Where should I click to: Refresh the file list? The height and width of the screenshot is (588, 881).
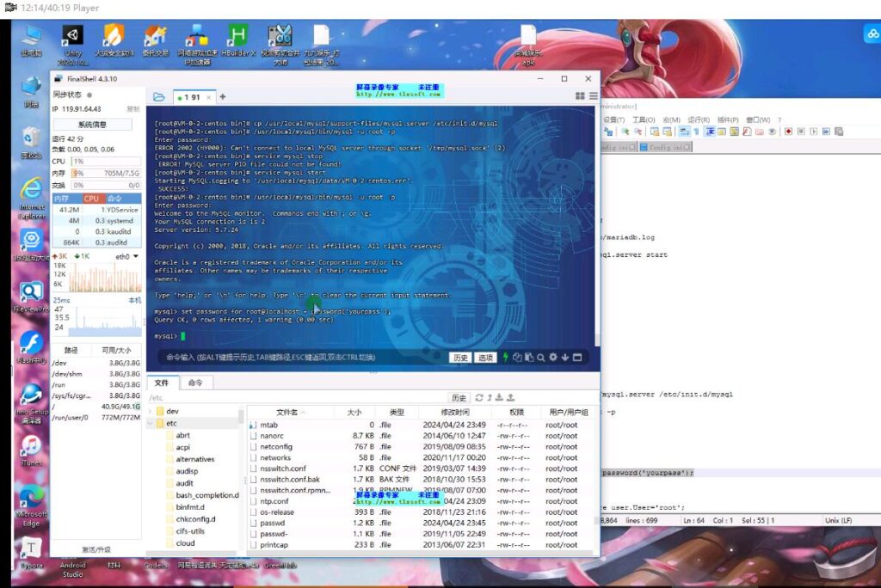click(x=479, y=398)
